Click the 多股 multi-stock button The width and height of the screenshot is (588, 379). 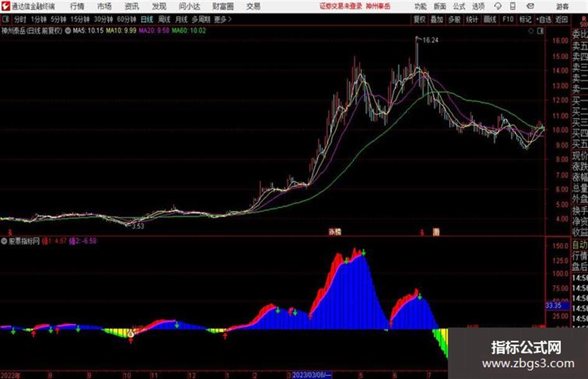click(454, 19)
